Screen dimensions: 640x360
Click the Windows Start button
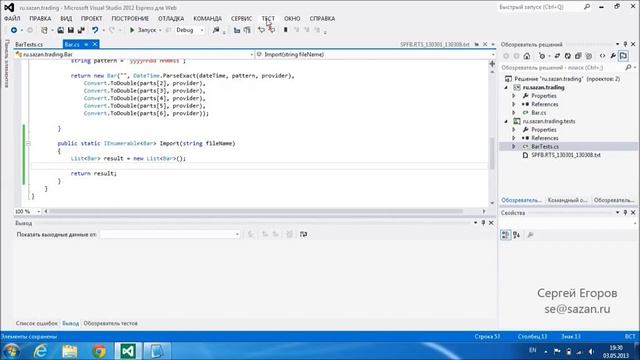coord(11,351)
